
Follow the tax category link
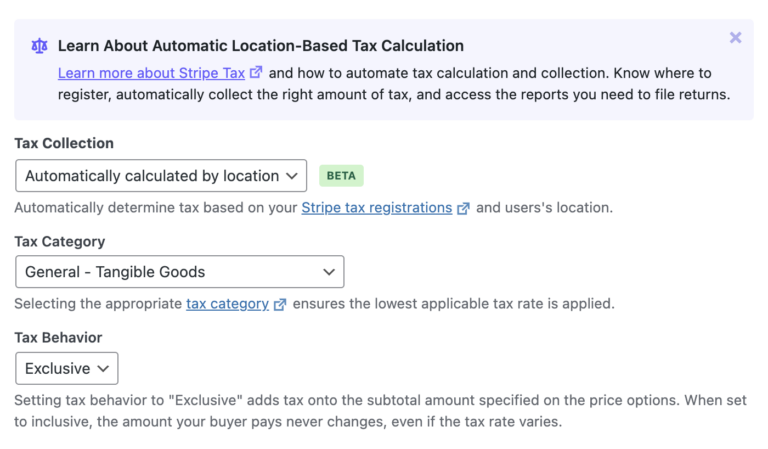coord(227,304)
